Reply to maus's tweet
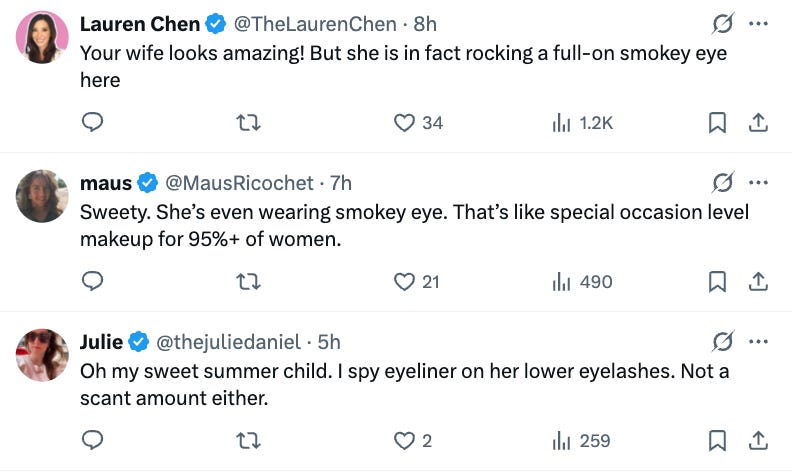 (92, 282)
